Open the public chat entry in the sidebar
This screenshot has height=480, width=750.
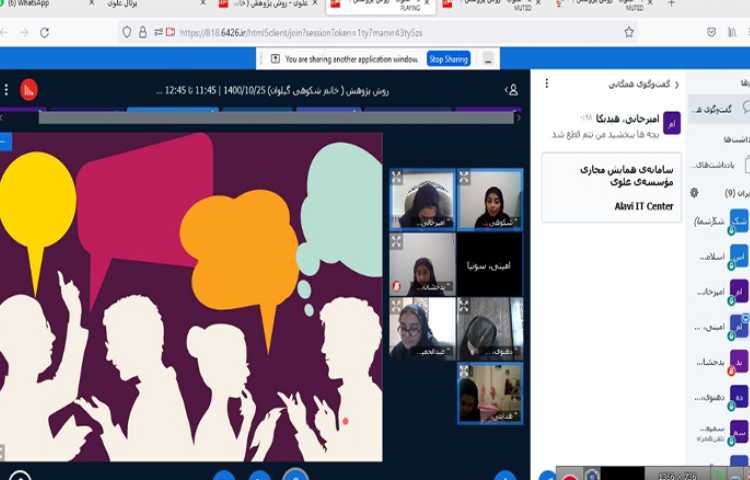720,109
